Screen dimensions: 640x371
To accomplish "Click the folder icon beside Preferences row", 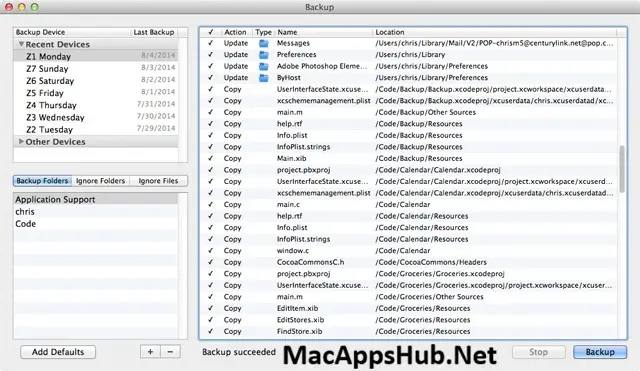I will pyautogui.click(x=264, y=54).
